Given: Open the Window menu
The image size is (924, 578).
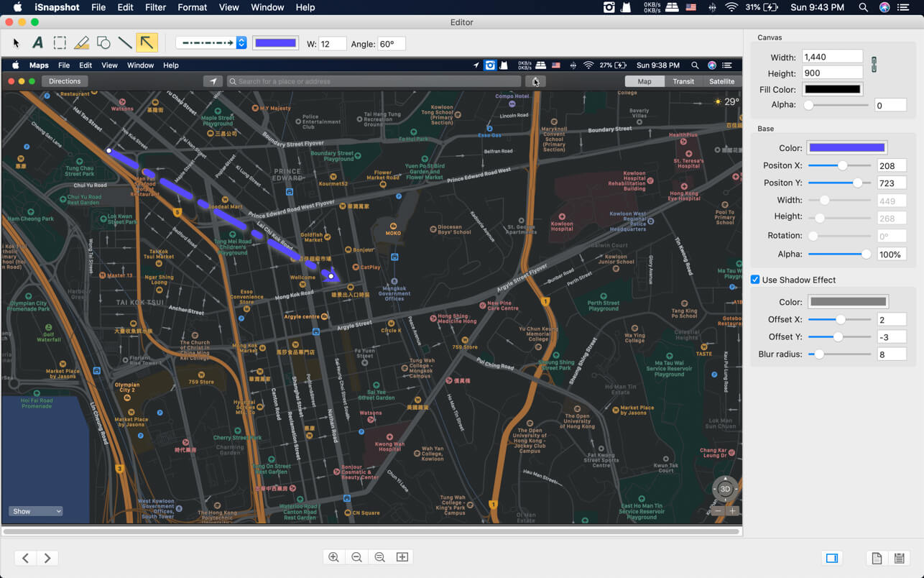Looking at the screenshot, I should (x=267, y=7).
